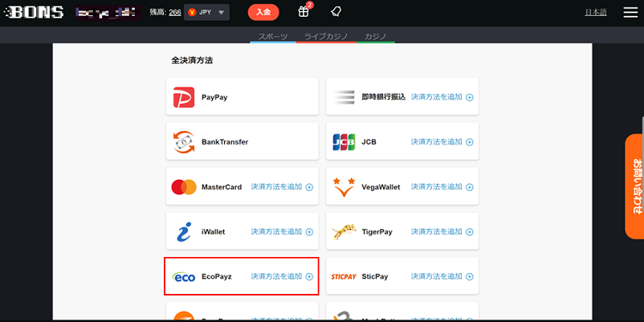Open the bell notifications icon
The height and width of the screenshot is (322, 644).
[x=336, y=12]
